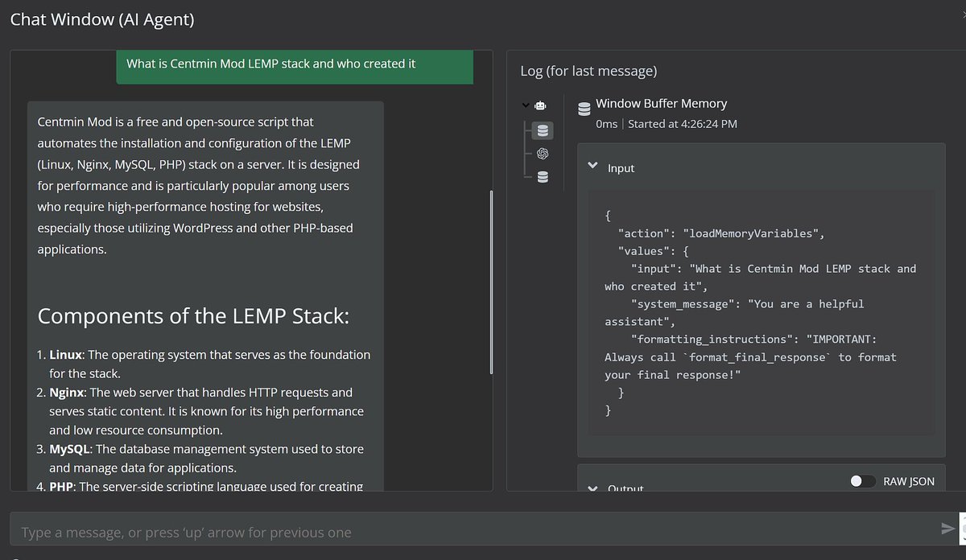Click the 'Input' section label
The width and height of the screenshot is (966, 560).
point(621,168)
